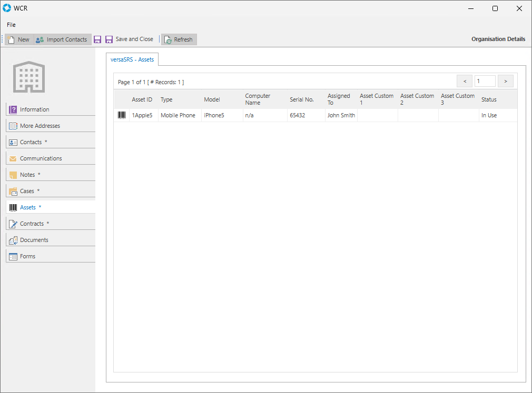Click Save and Close in toolbar
This screenshot has height=393, width=532.
tap(130, 39)
